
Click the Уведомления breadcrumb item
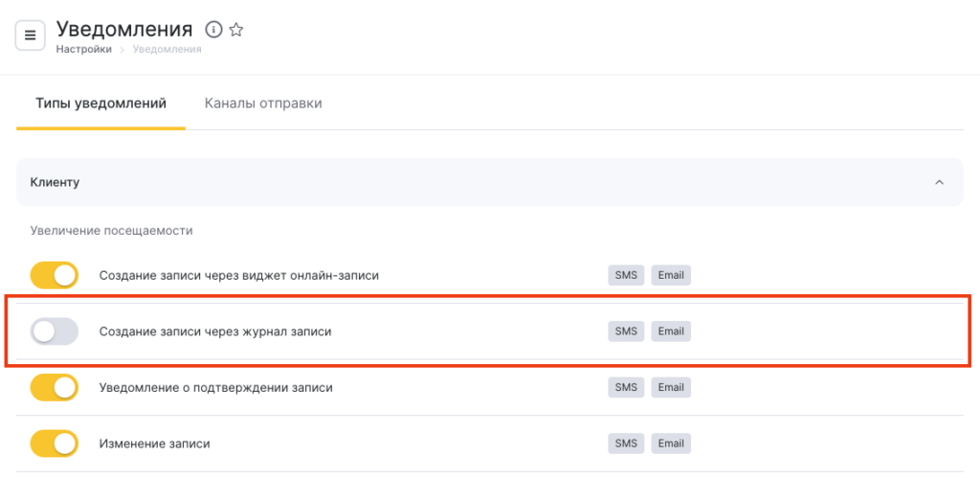167,50
